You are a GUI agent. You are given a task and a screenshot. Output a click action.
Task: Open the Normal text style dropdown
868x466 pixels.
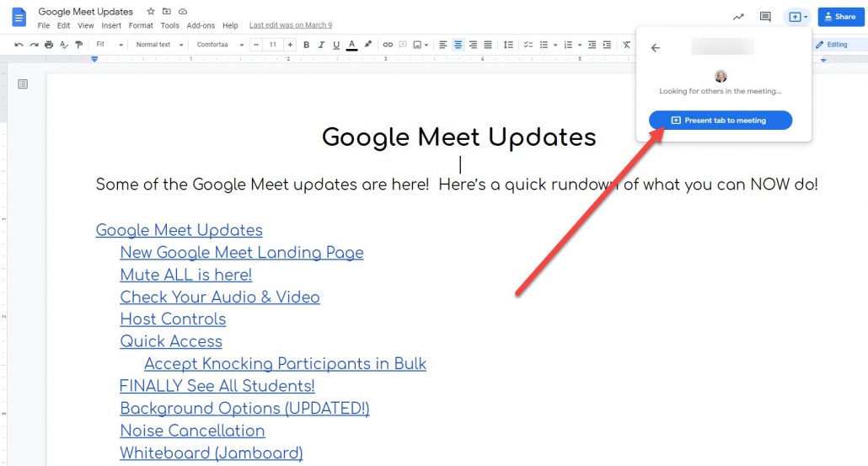pyautogui.click(x=159, y=45)
